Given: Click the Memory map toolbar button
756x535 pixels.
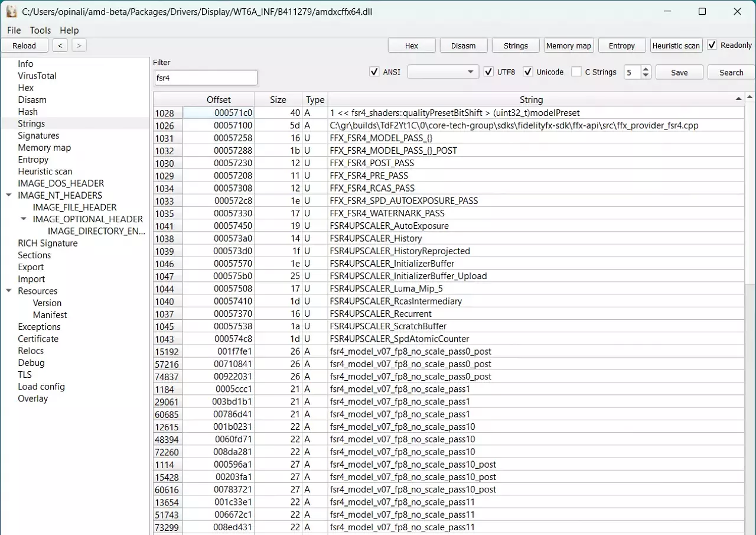Looking at the screenshot, I should pos(568,46).
